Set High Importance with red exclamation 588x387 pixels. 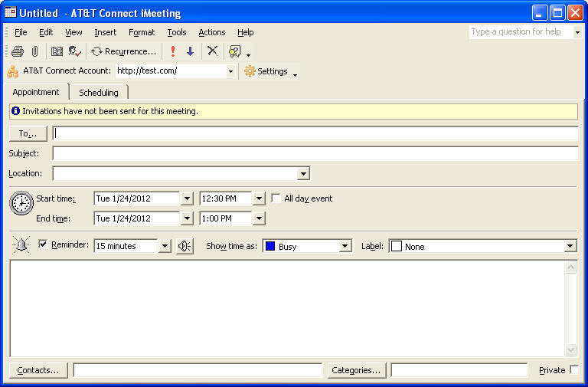coord(173,51)
